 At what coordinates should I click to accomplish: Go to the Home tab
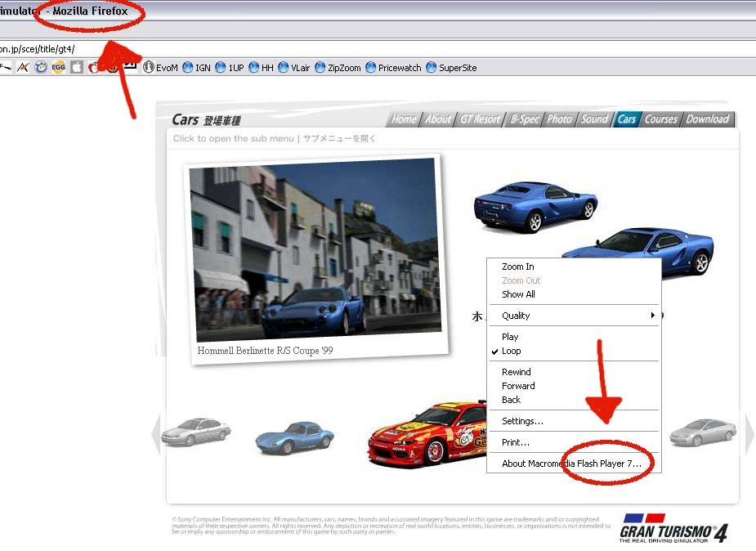click(x=404, y=119)
